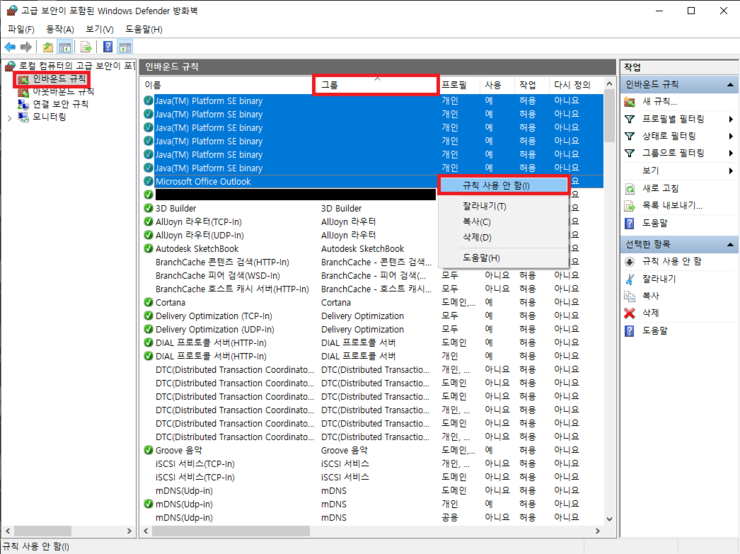Click 새로 고침 refresh in the actions pane
The image size is (740, 554).
pyautogui.click(x=662, y=188)
